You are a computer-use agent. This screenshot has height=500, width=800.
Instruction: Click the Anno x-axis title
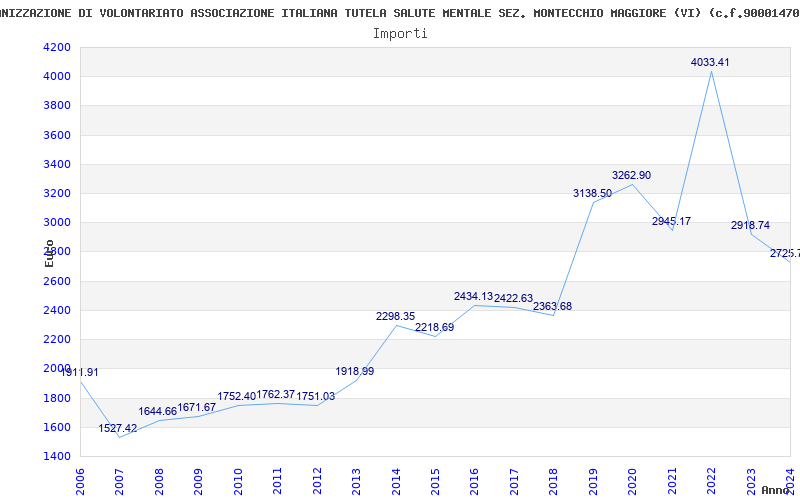[x=776, y=490]
